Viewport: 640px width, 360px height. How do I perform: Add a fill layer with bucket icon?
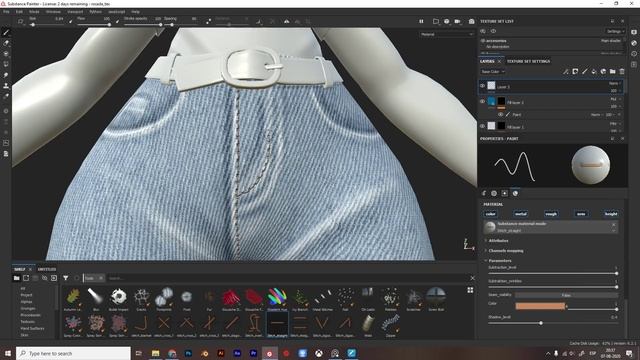594,71
